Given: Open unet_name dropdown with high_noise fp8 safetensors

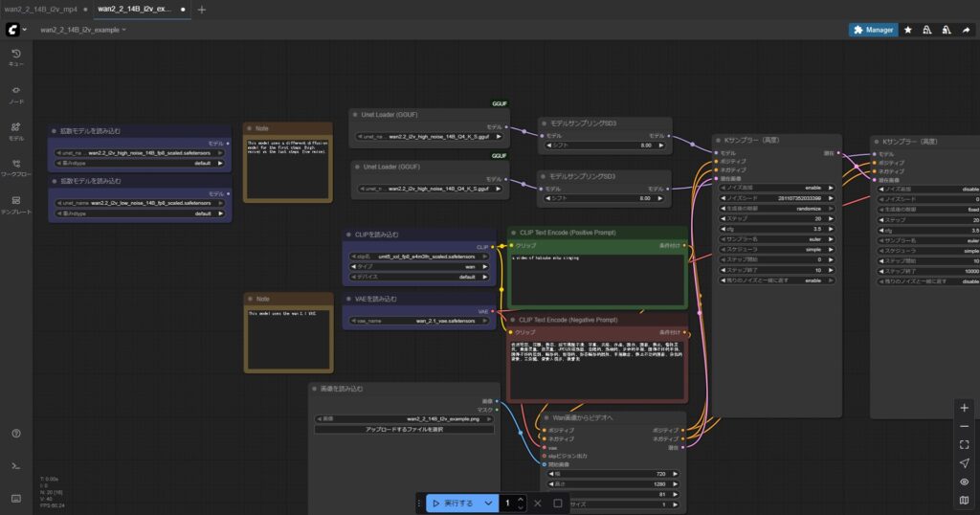Looking at the screenshot, I should [x=140, y=153].
